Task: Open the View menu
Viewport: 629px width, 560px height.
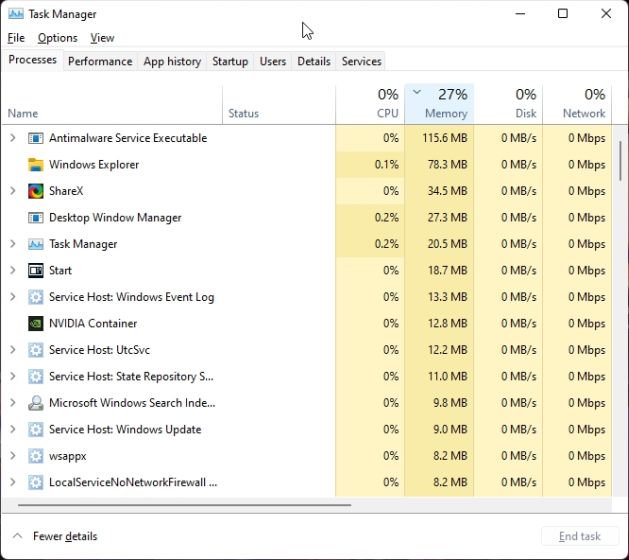Action: click(x=102, y=38)
